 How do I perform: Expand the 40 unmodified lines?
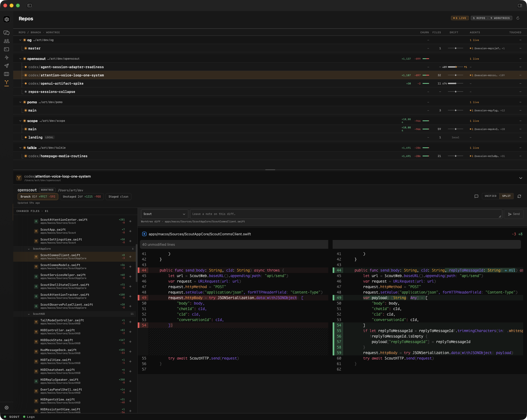coord(234,244)
